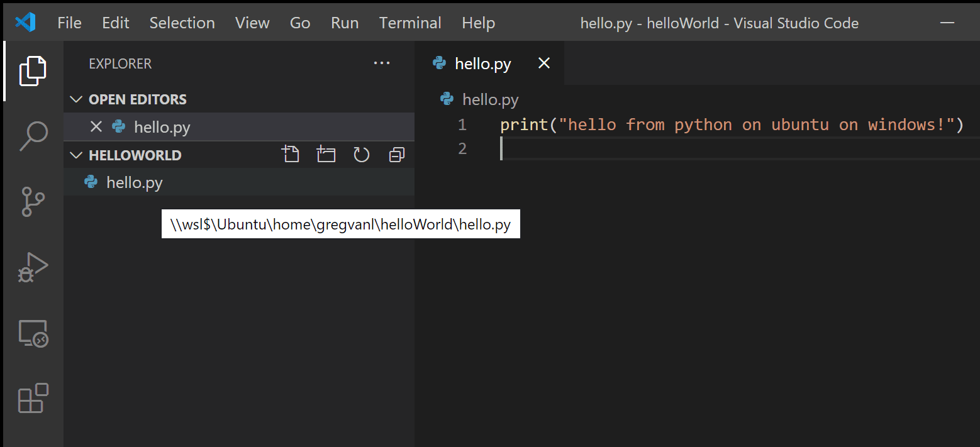
Task: Close hello.py from Open Editors
Action: pos(96,126)
